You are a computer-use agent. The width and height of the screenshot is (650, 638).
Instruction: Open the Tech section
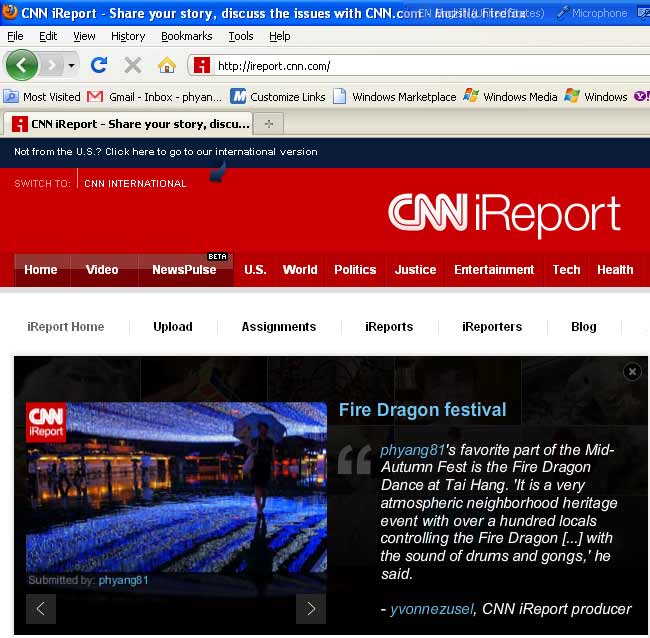(566, 270)
